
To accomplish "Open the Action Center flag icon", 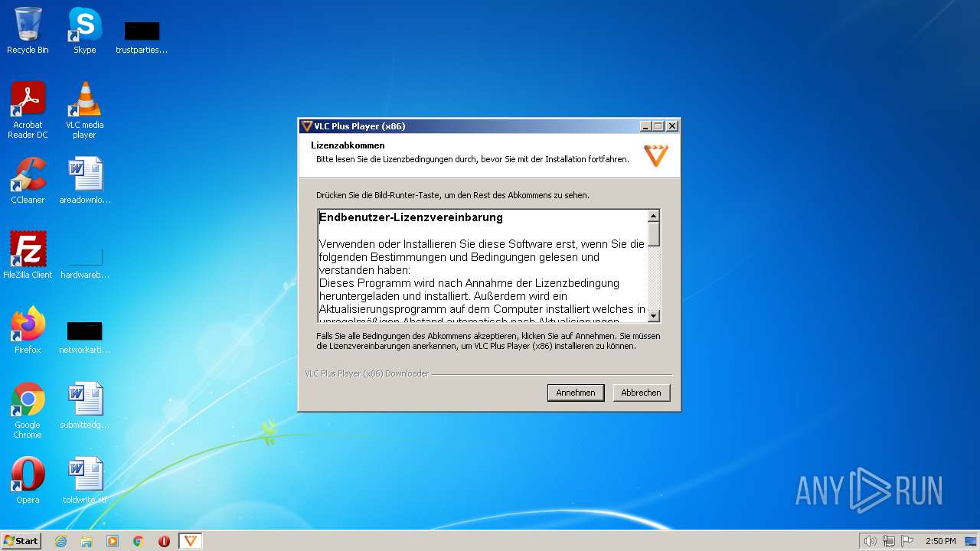I will coord(907,541).
